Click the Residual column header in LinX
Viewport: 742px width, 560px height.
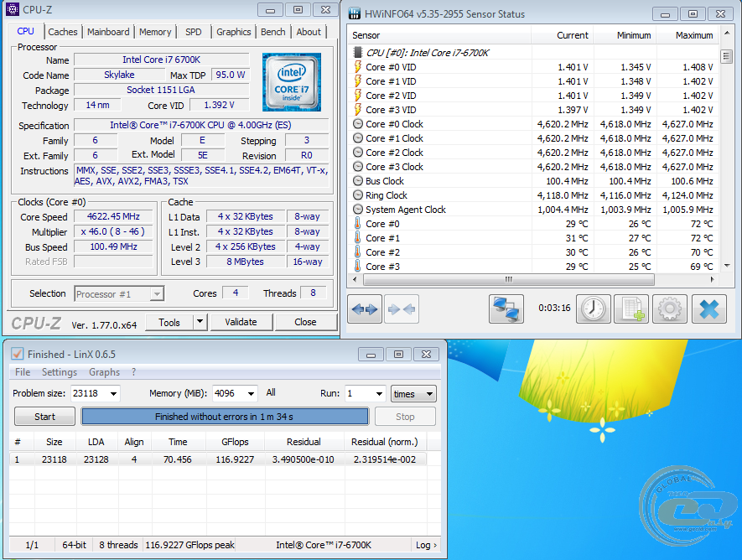[x=304, y=442]
